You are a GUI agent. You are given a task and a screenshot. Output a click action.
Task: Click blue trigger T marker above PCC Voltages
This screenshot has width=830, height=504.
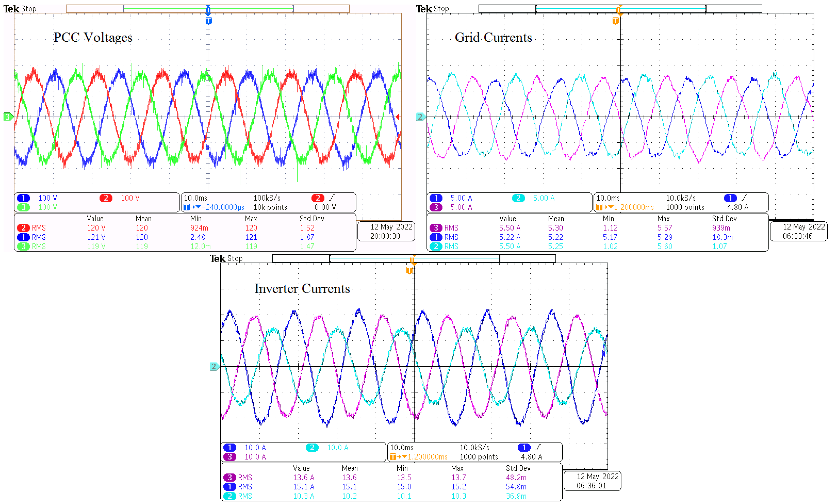(x=209, y=21)
